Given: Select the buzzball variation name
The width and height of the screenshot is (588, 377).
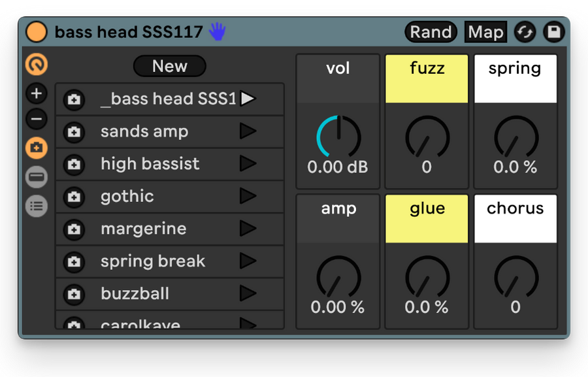Looking at the screenshot, I should coord(135,294).
